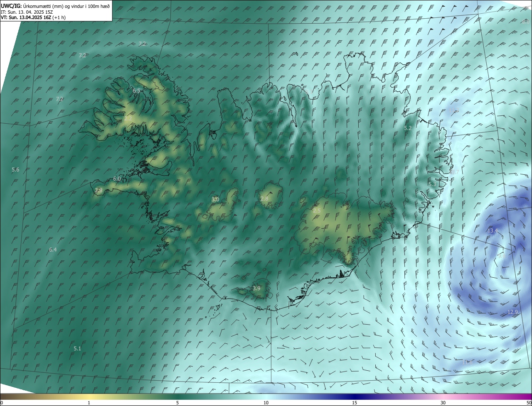
Task: Click the 3.0 value label on the map
Action: [x=215, y=199]
